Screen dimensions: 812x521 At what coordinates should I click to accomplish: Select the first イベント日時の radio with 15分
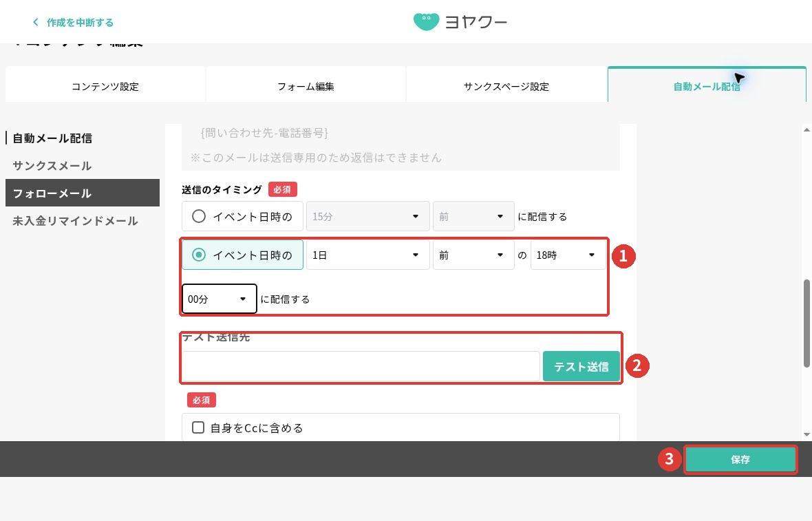coord(199,216)
